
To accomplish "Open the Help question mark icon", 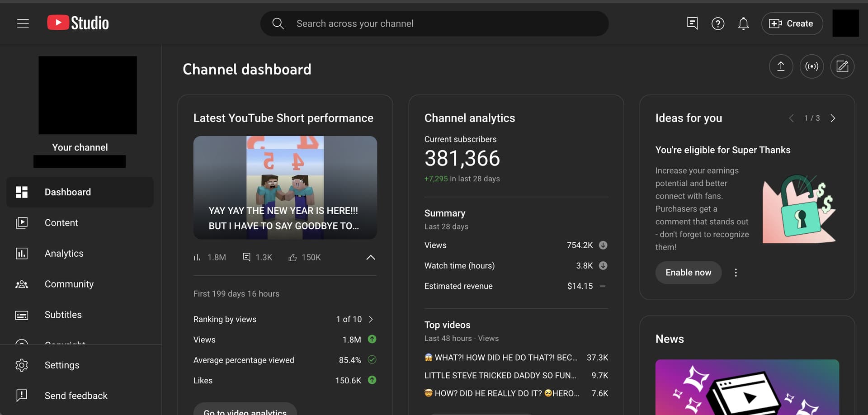I will point(718,24).
